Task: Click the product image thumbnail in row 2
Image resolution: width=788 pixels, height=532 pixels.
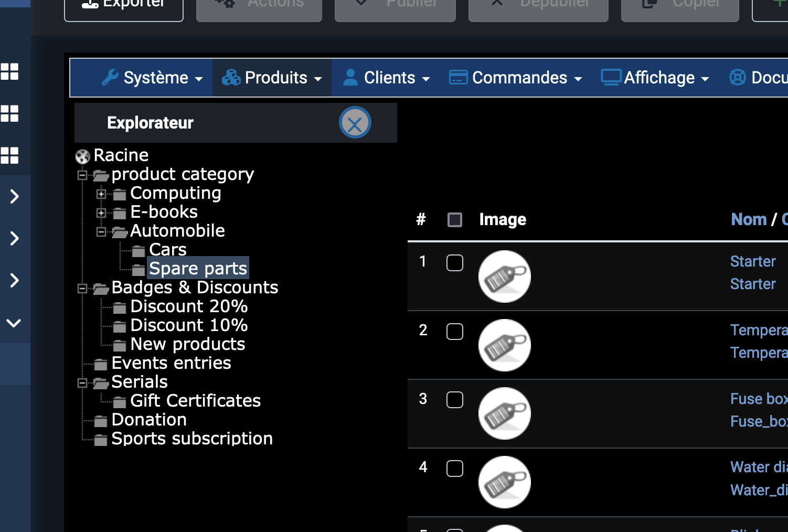Action: pyautogui.click(x=505, y=345)
